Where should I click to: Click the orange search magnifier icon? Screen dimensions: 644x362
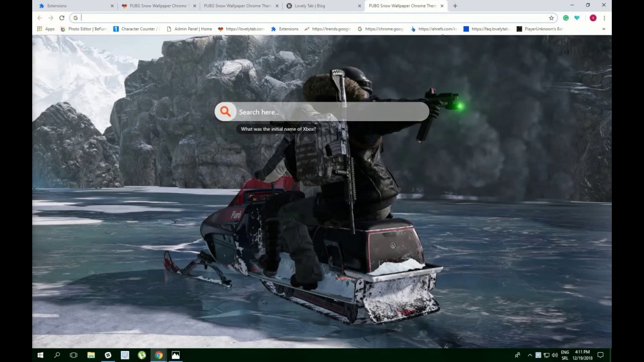point(225,112)
